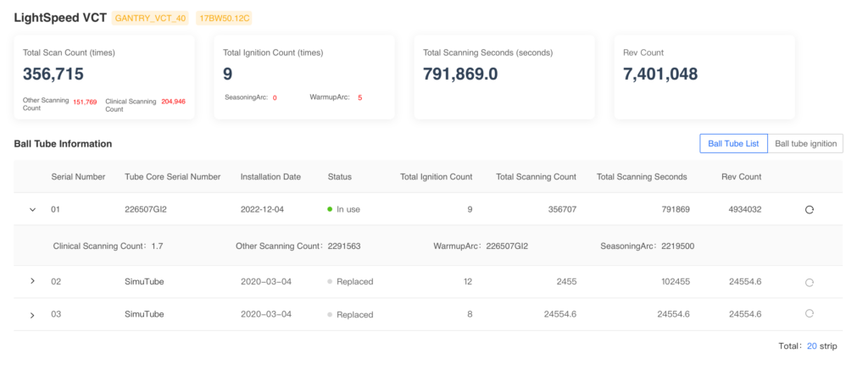868x370 pixels.
Task: Click SimuTube in row 02
Action: 144,281
